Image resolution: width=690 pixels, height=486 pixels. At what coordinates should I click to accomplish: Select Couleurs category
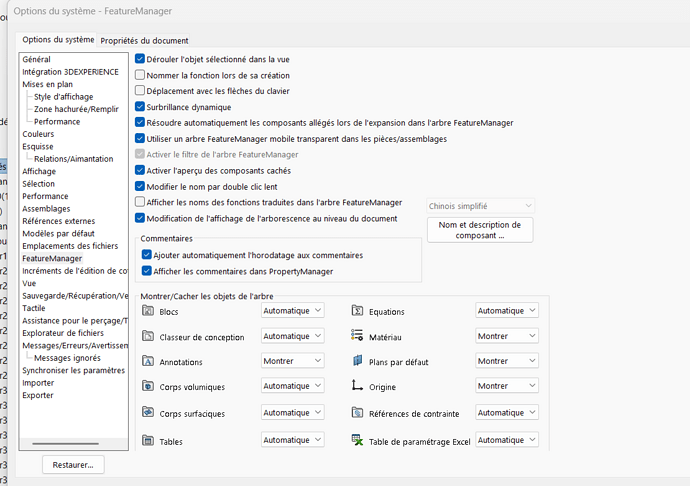point(38,134)
